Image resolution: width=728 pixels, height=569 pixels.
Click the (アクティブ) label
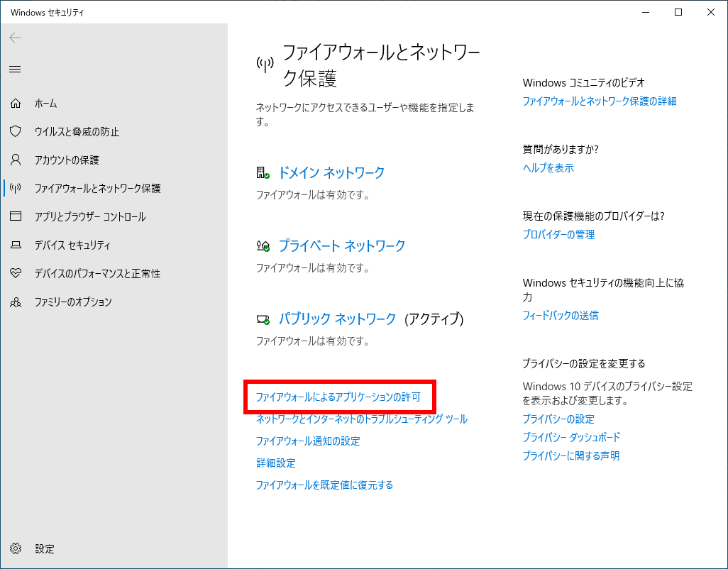(x=434, y=319)
